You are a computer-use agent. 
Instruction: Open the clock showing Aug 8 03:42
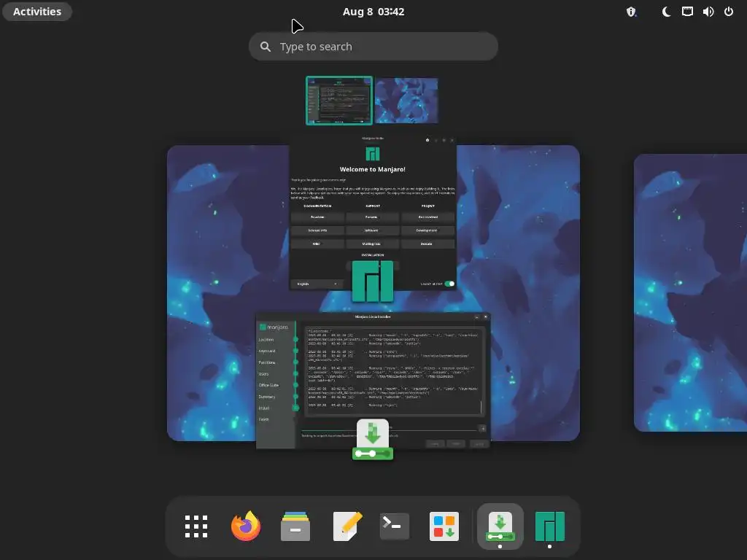(373, 12)
